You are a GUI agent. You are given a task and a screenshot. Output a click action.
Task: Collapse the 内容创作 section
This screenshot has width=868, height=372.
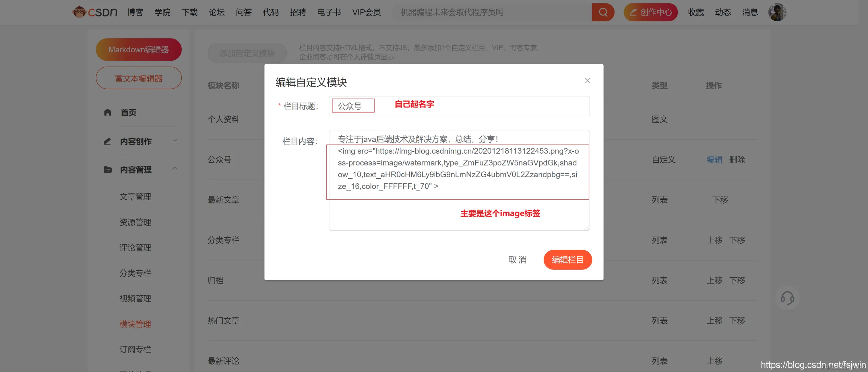click(175, 140)
